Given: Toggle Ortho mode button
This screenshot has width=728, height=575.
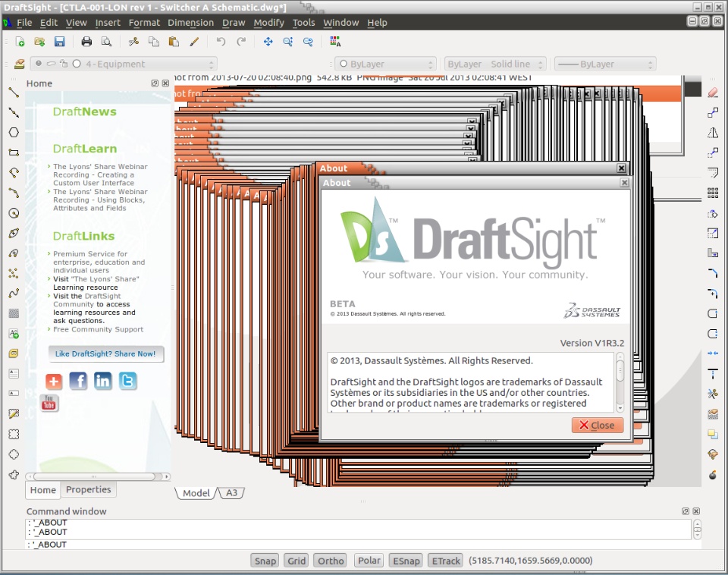Looking at the screenshot, I should click(331, 561).
